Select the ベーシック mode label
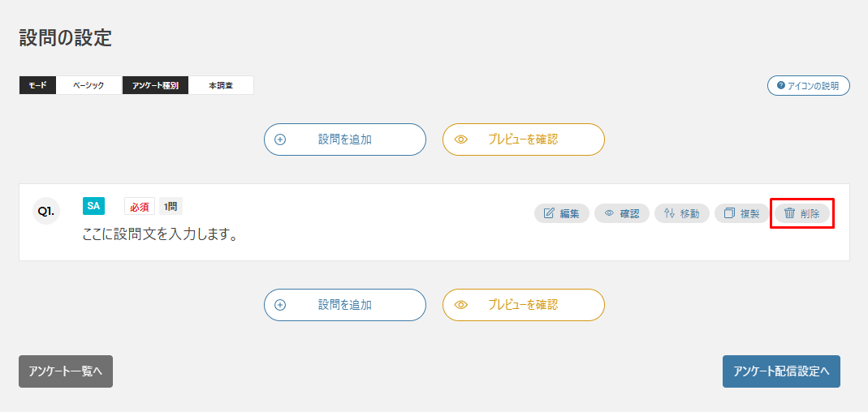Image resolution: width=868 pixels, height=412 pixels. pos(89,86)
